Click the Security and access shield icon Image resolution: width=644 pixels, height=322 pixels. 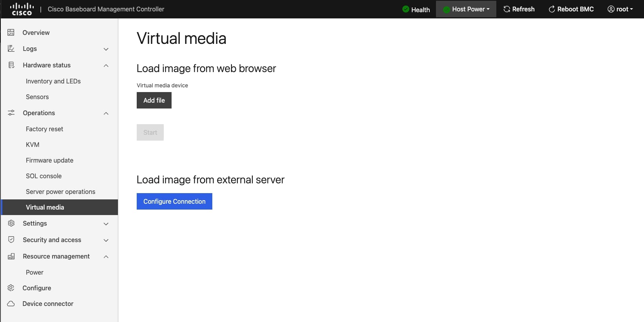pyautogui.click(x=11, y=240)
